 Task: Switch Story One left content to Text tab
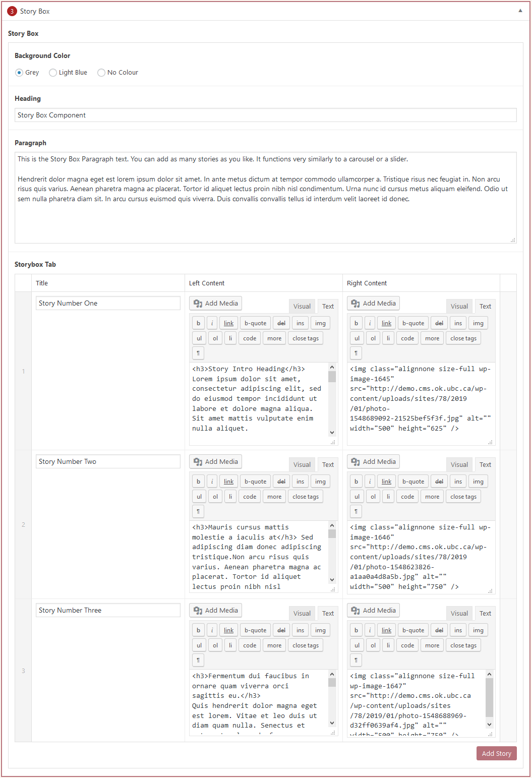(328, 306)
